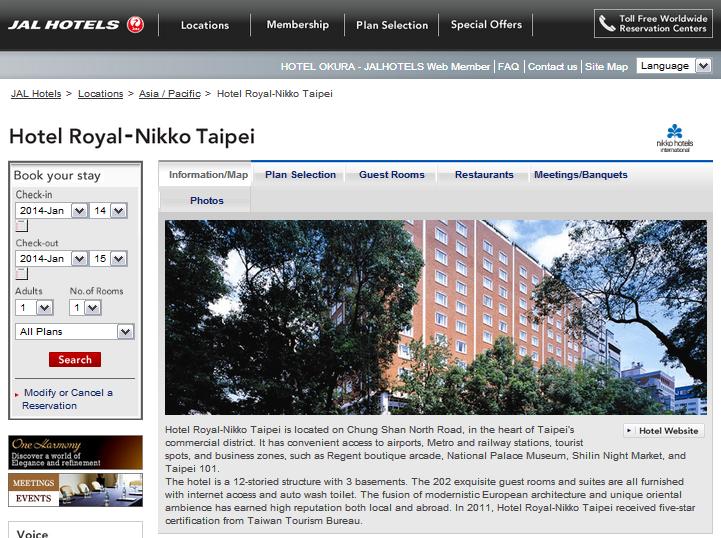Open the Adults count dropdown

[x=34, y=307]
